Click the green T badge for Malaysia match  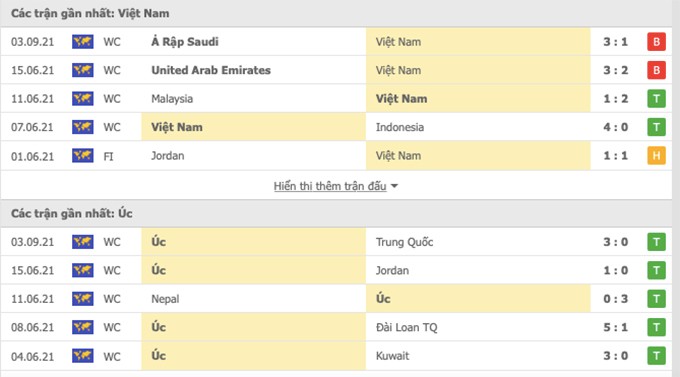656,99
